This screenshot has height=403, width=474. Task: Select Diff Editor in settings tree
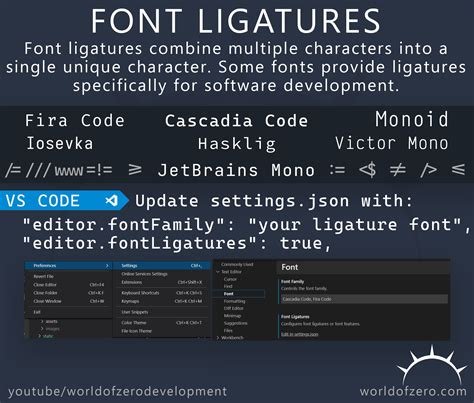(x=234, y=308)
